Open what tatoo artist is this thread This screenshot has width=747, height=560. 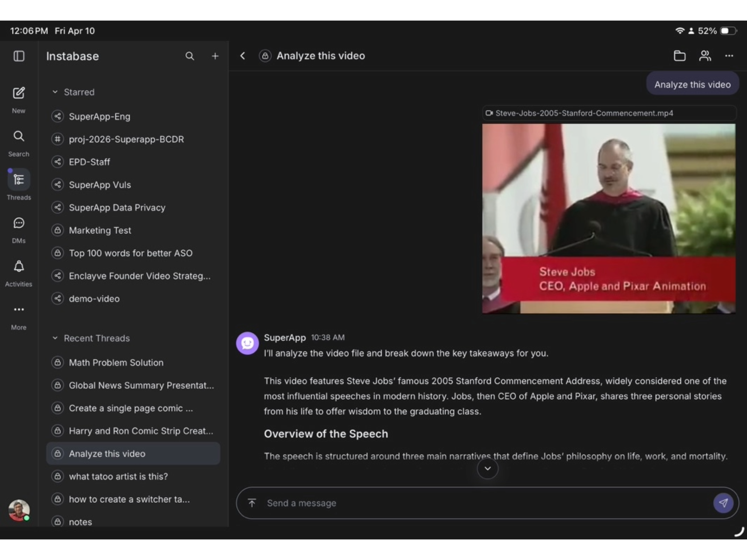coord(133,477)
